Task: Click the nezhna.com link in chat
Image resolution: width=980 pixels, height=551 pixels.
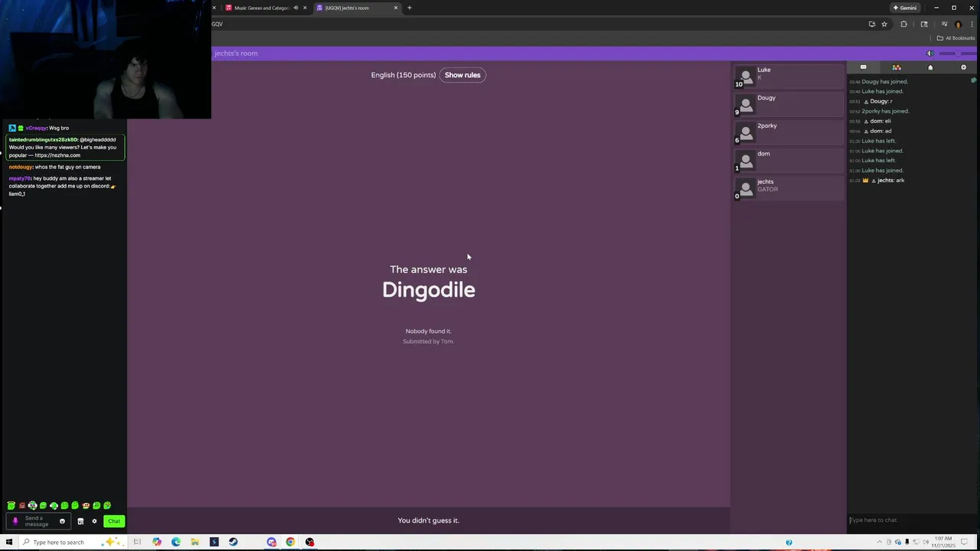Action: pyautogui.click(x=57, y=155)
